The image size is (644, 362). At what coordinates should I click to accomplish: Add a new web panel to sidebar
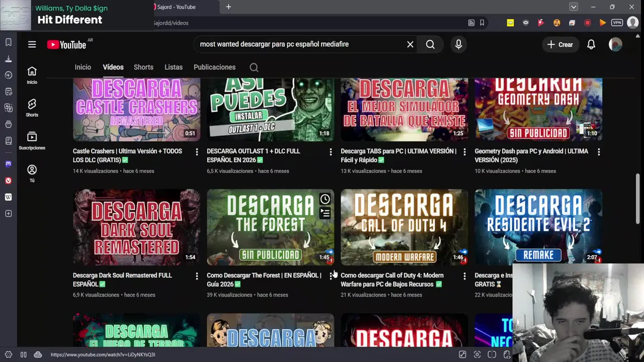coord(9,214)
